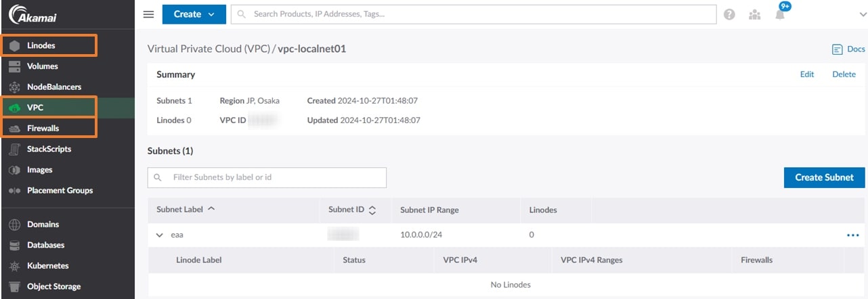Delete the vpc-localnet01 VPC
The image size is (868, 299).
(844, 74)
